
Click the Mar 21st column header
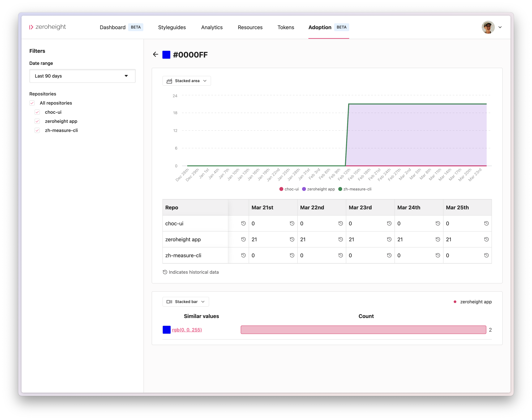[273, 208]
